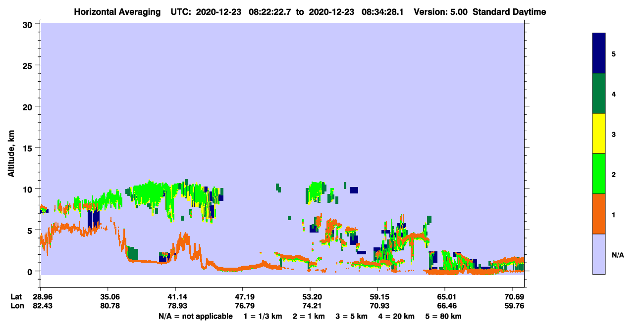The height and width of the screenshot is (330, 644).
Task: Click the lavender N/A colorbar segment
Action: click(599, 254)
